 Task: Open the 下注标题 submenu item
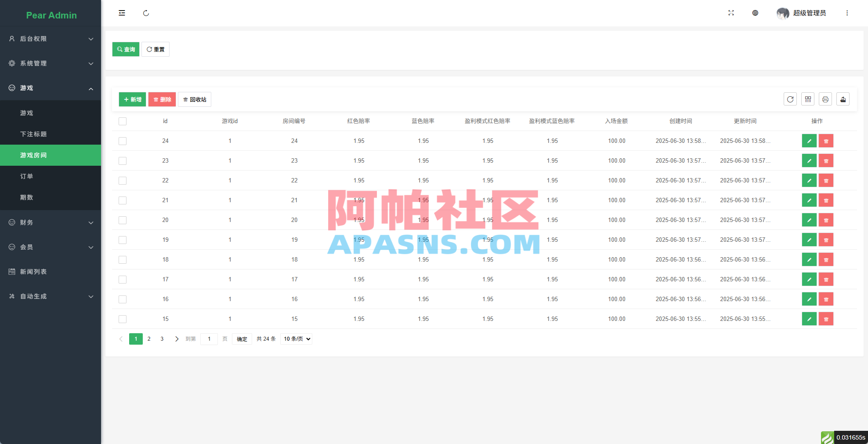[51, 134]
